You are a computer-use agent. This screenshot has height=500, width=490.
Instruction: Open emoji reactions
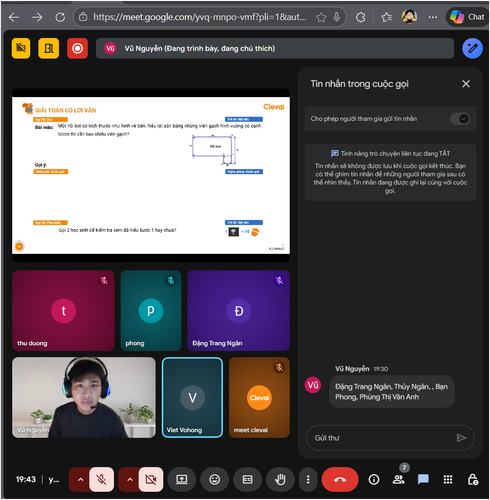point(214,479)
